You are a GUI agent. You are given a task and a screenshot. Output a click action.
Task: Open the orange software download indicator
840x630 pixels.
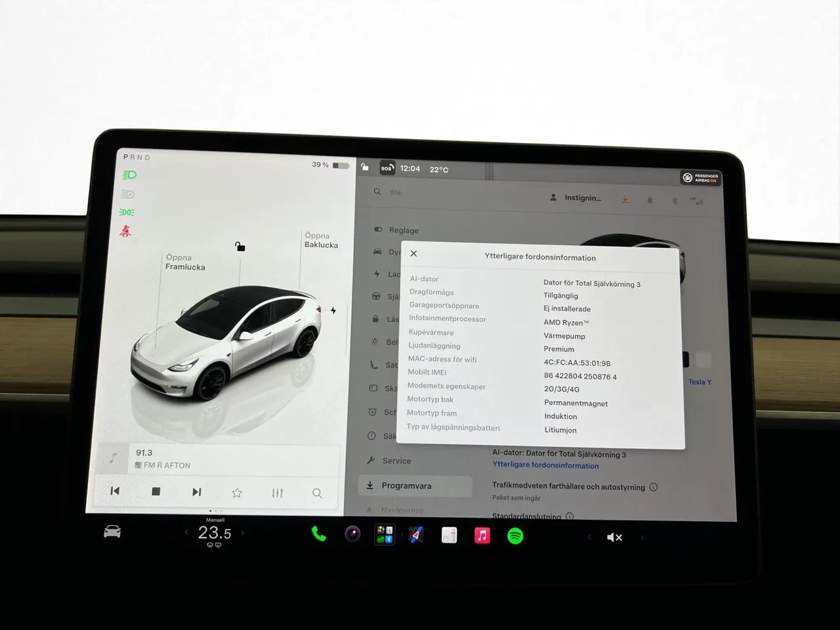click(625, 199)
